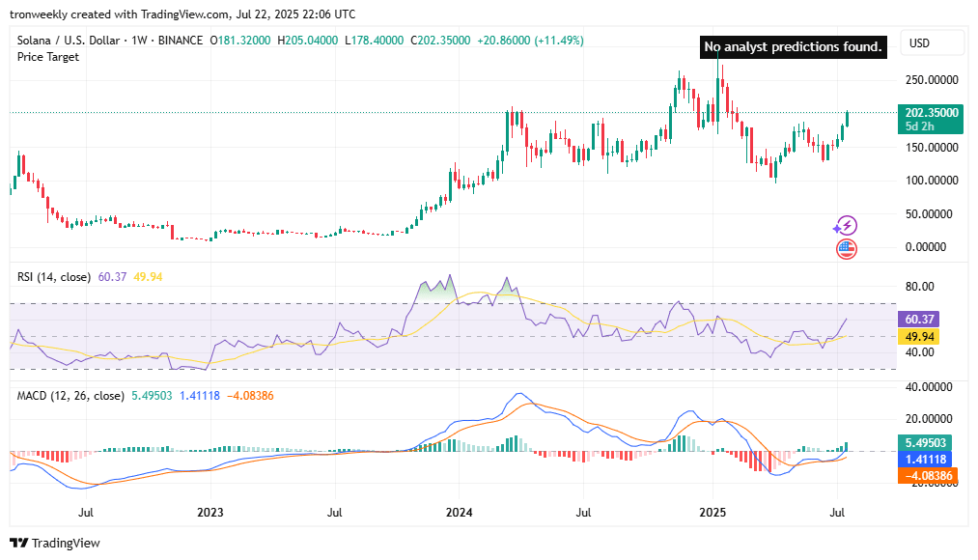Click the 150.00000 price axis label
The height and width of the screenshot is (560, 978).
tap(932, 147)
